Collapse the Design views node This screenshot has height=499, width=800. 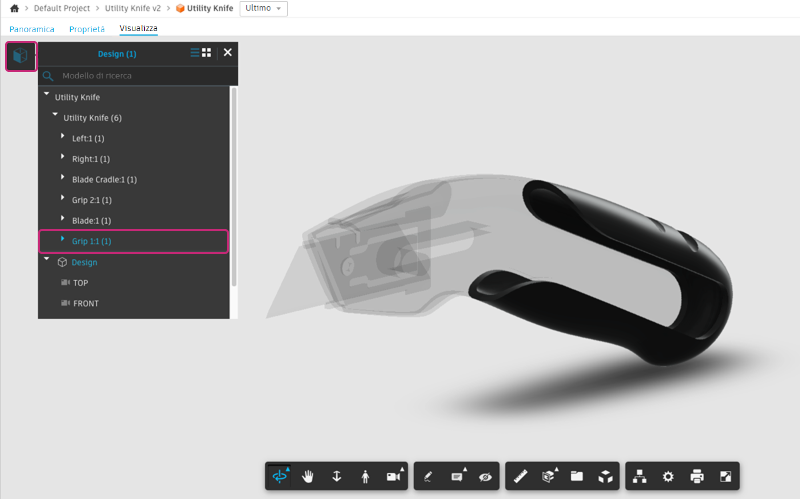(x=46, y=259)
